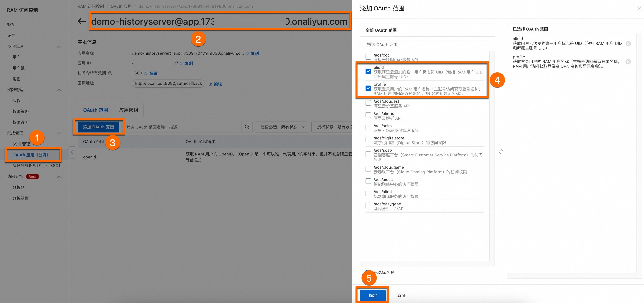Uncheck the aliuid scope checkbox

click(x=368, y=71)
